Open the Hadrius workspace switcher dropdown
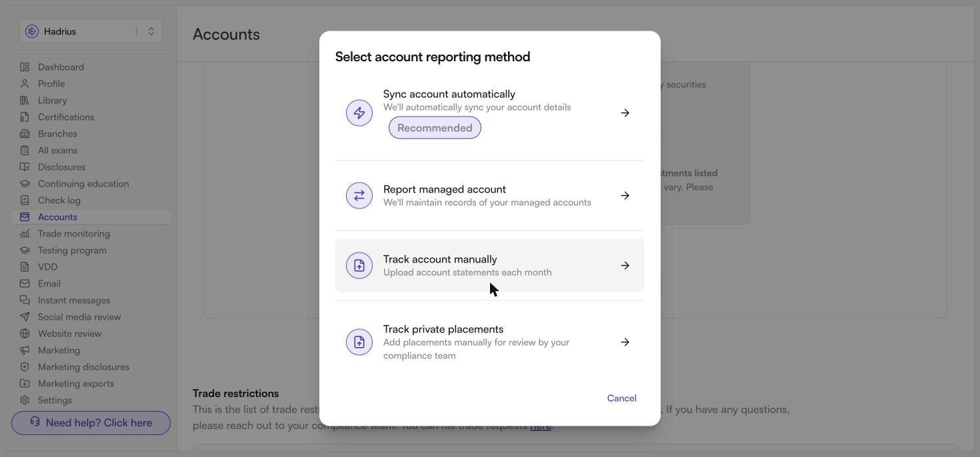The height and width of the screenshot is (457, 980). click(91, 31)
